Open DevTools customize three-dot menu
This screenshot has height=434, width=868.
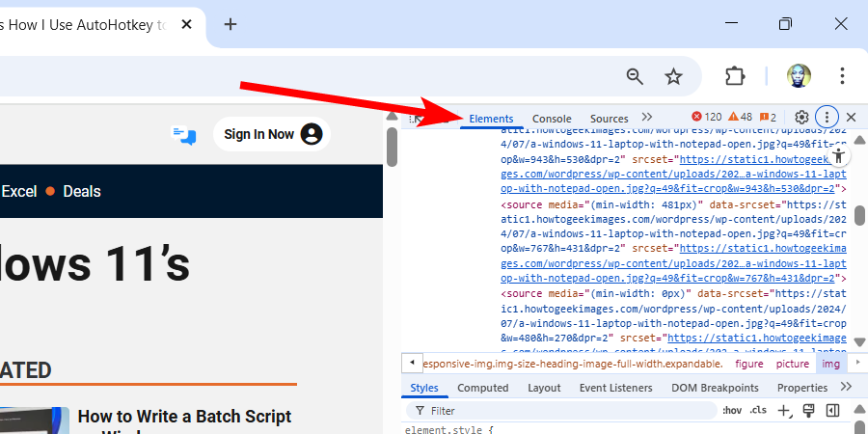(827, 117)
